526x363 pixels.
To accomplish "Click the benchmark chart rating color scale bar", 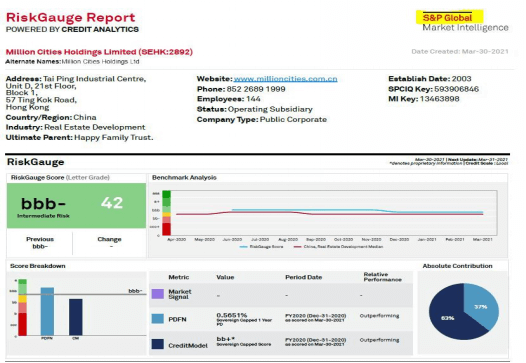I will 166,213.
